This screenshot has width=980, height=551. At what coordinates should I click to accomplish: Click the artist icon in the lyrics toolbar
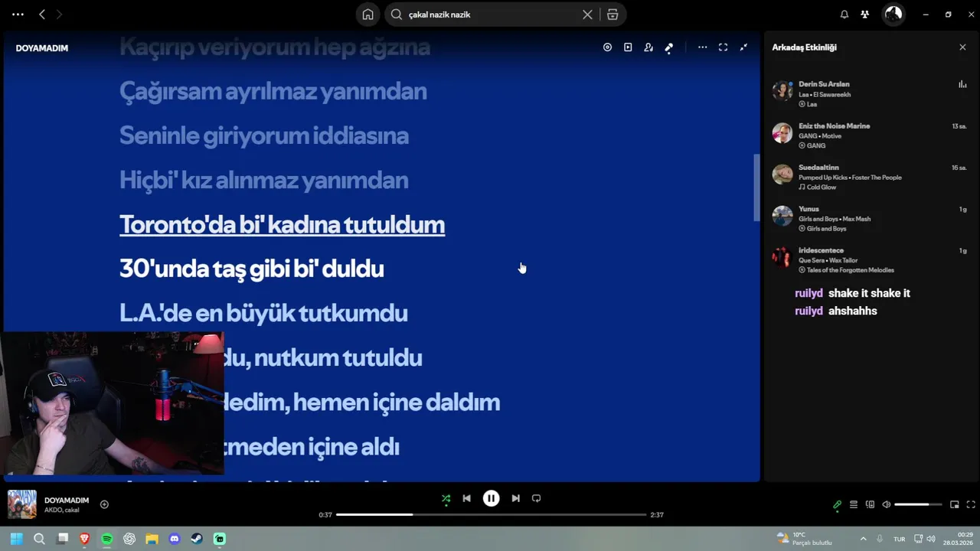[x=648, y=47]
